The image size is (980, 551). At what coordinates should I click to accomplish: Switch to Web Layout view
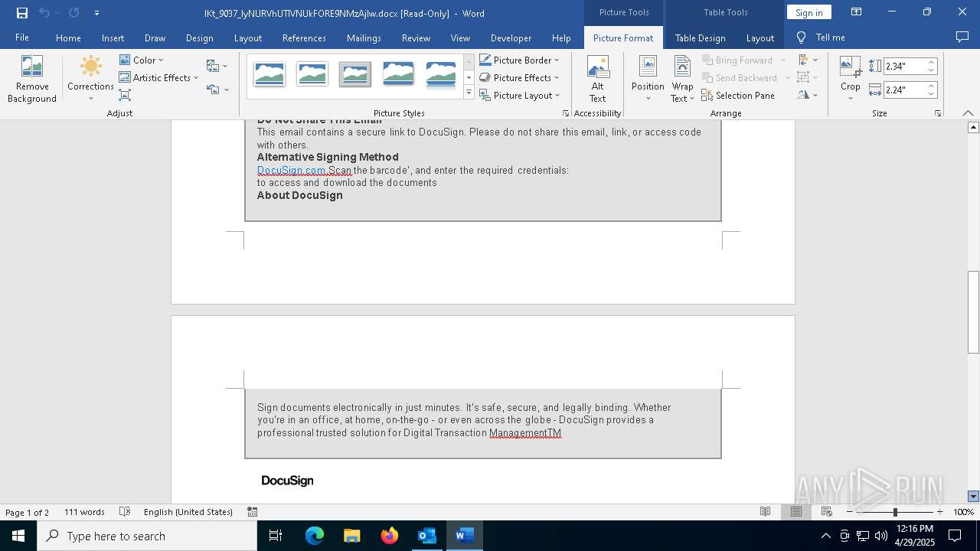click(826, 512)
